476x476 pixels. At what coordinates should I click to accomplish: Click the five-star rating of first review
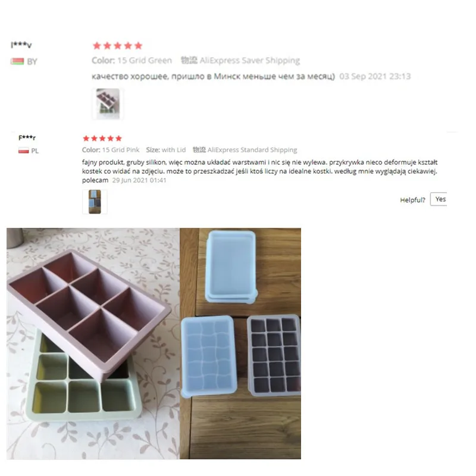[117, 46]
